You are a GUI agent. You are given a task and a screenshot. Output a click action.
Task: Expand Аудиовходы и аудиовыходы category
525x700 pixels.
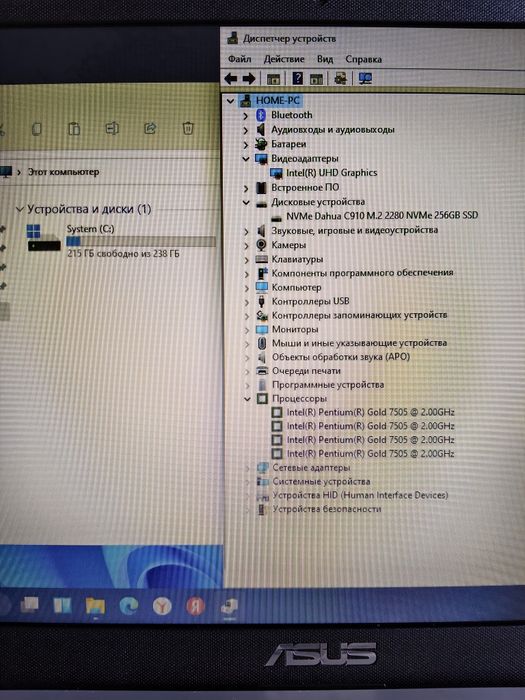point(246,130)
